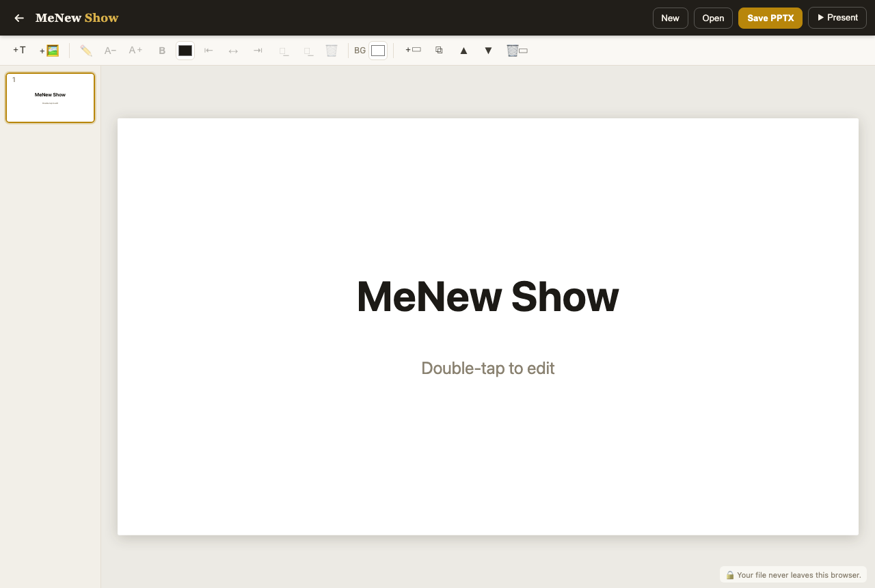Image resolution: width=875 pixels, height=588 pixels.
Task: Increase font size with A+ button
Action: point(135,51)
